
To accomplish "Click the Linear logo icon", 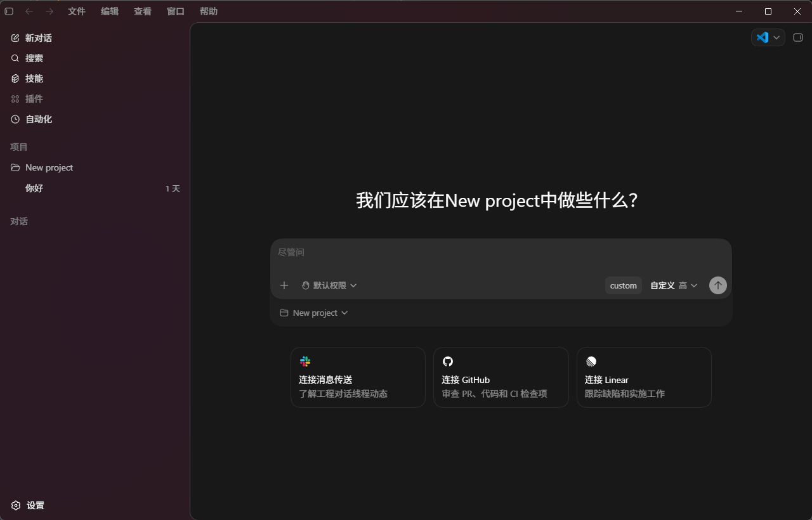I will coord(591,361).
